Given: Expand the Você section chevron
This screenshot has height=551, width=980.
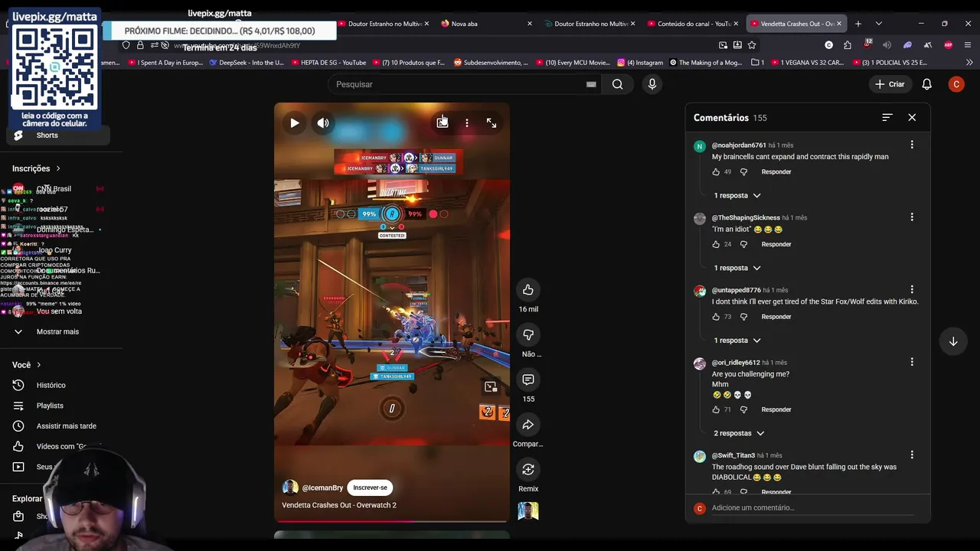Looking at the screenshot, I should coord(38,365).
